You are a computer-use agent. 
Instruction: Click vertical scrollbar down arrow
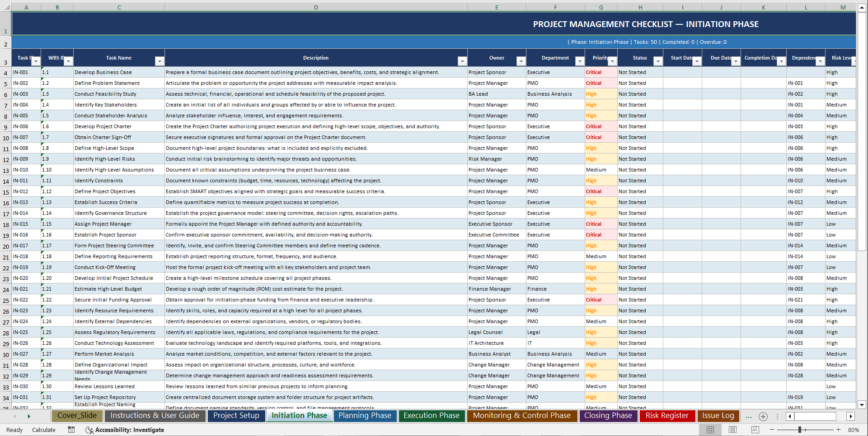[x=862, y=405]
